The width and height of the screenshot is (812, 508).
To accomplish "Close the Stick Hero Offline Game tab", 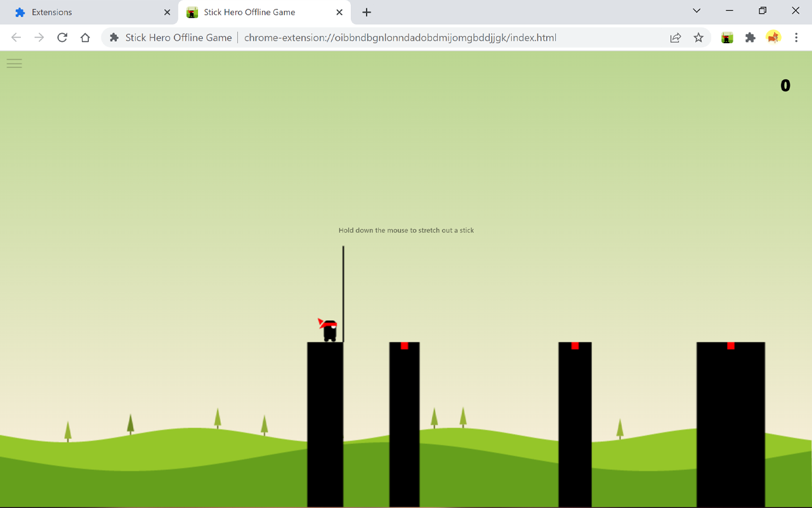I will coord(339,12).
